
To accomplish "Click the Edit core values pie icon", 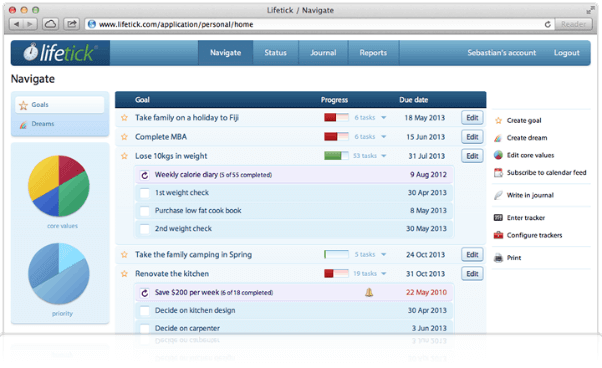I will click(498, 155).
